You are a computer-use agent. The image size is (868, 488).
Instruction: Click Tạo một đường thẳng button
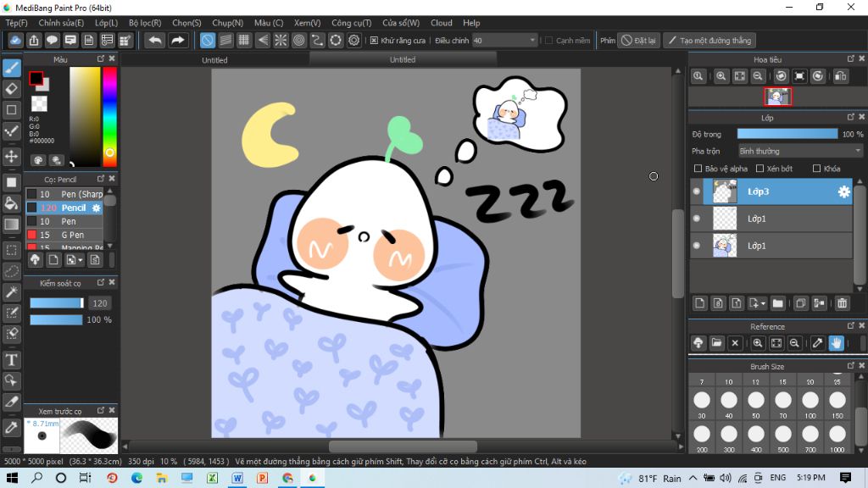pyautogui.click(x=710, y=41)
